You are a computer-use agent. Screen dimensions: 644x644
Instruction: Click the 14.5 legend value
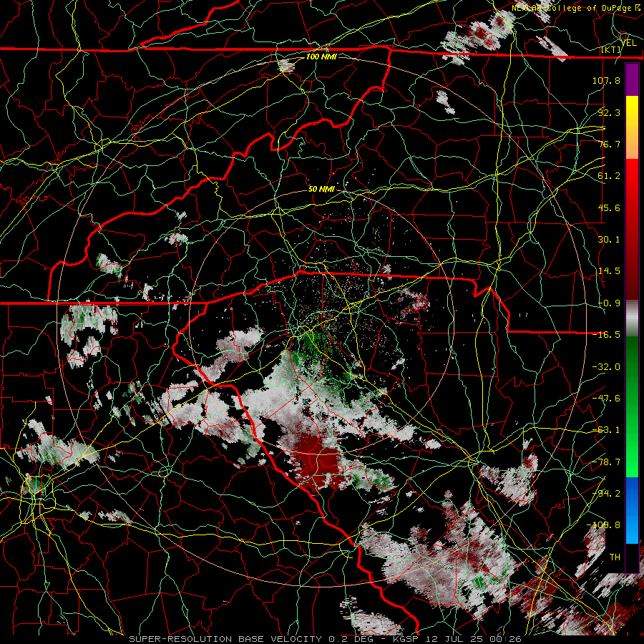[609, 271]
